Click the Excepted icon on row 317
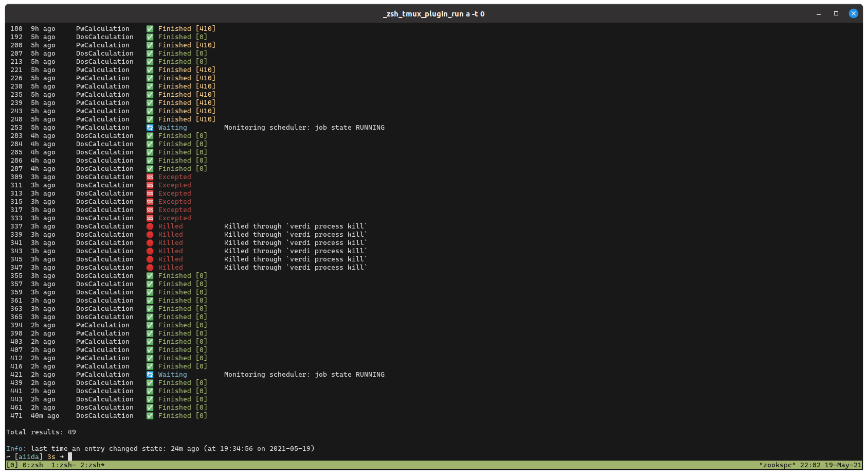Viewport: 868px width, 475px height. click(150, 209)
